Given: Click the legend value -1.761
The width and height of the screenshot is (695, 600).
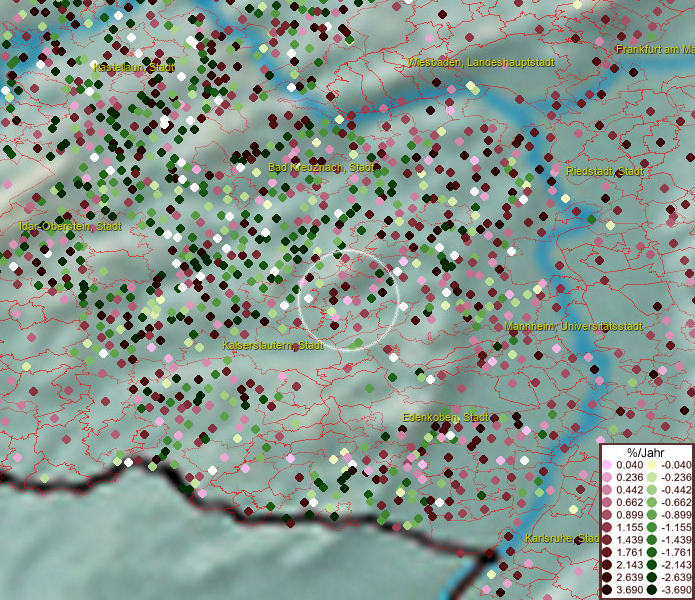Looking at the screenshot, I should (x=676, y=552).
